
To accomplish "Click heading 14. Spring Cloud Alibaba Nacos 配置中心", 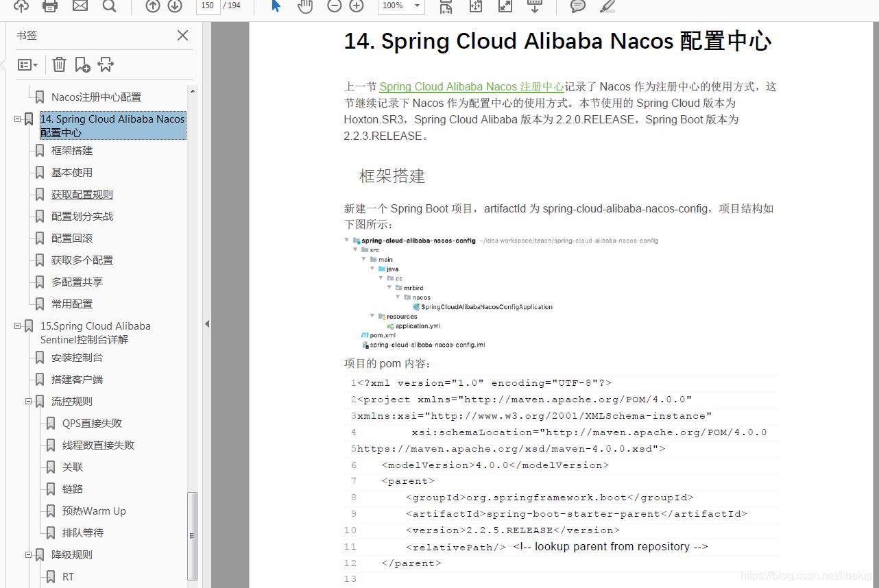I will [557, 41].
